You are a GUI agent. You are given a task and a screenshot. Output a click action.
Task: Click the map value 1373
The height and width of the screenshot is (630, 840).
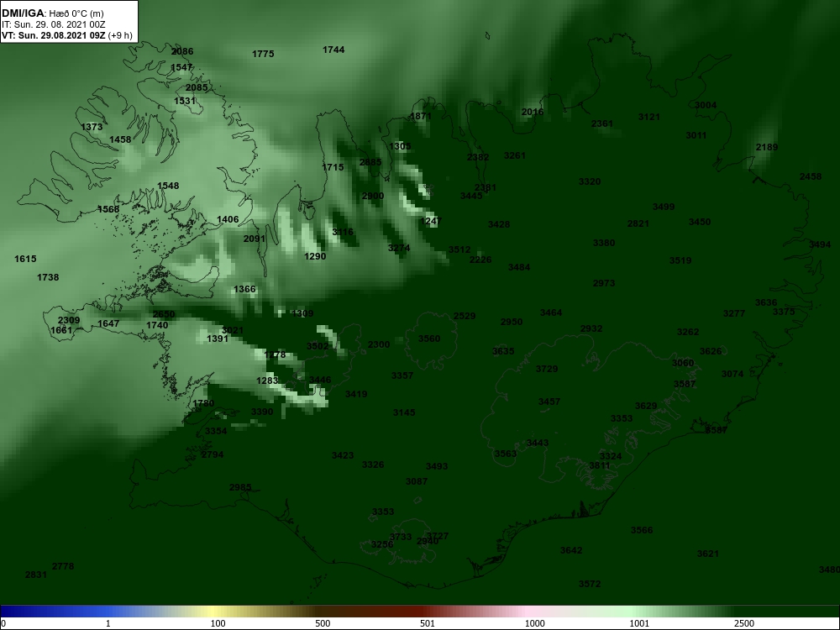click(92, 127)
